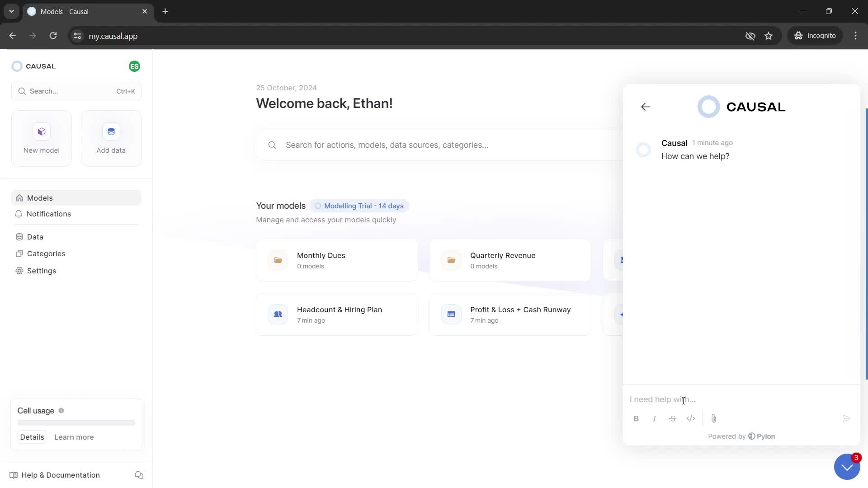The image size is (868, 488).
Task: Drag the cell usage progress bar
Action: point(75,423)
